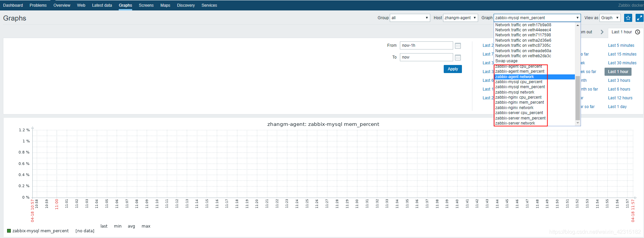Open calendar picker for To field

click(x=458, y=58)
